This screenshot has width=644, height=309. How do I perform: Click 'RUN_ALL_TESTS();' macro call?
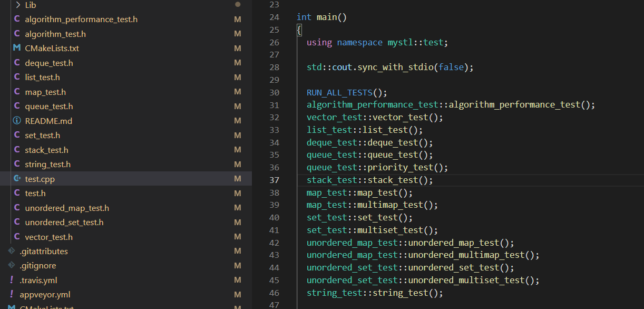tap(347, 93)
